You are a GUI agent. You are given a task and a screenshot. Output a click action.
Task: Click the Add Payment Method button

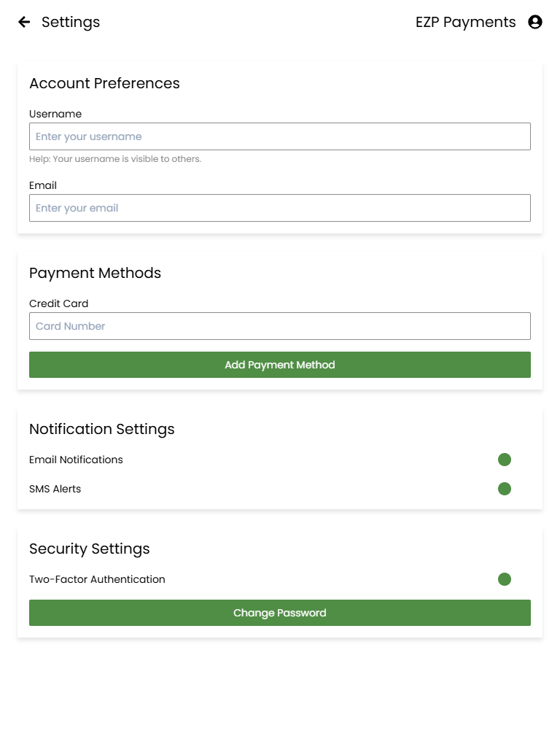tap(280, 365)
